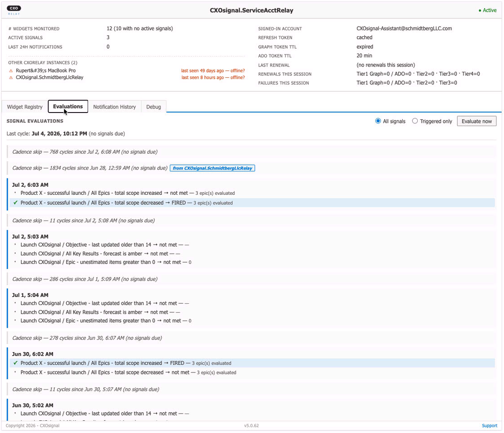Viewport: 504px width, 433px height.
Task: Click the signed-in account email address
Action: (404, 28)
